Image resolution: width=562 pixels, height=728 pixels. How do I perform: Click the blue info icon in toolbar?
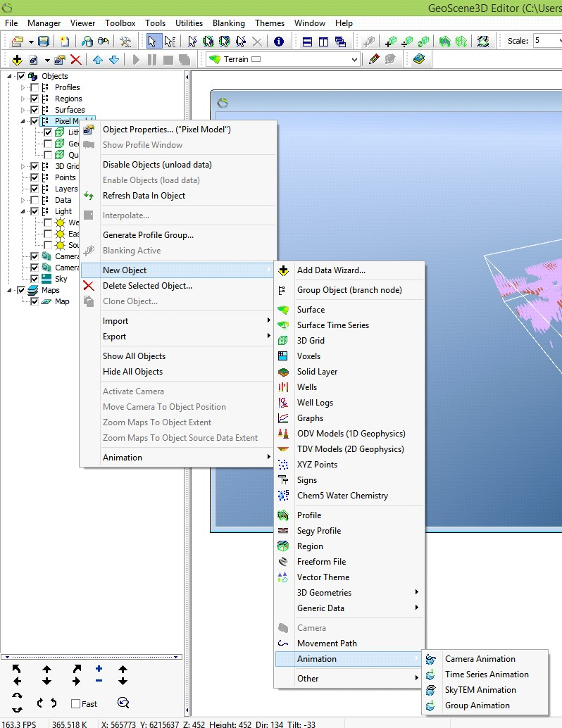pyautogui.click(x=279, y=42)
